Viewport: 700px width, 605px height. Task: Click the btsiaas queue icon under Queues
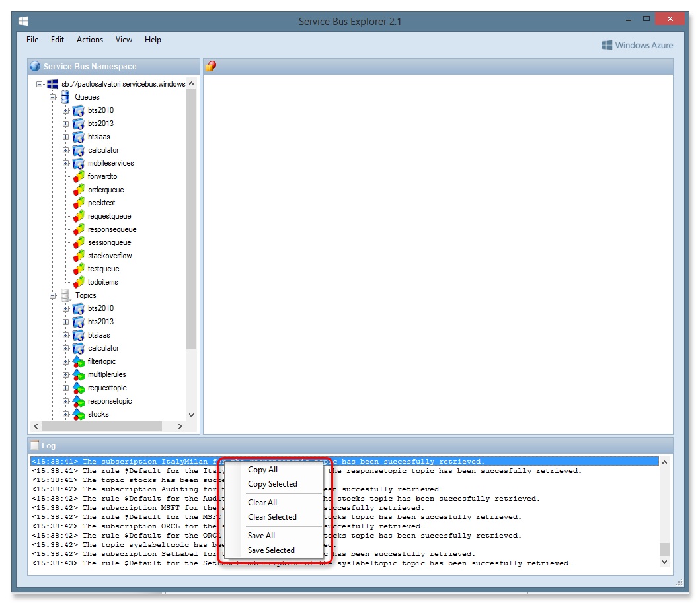pyautogui.click(x=79, y=137)
